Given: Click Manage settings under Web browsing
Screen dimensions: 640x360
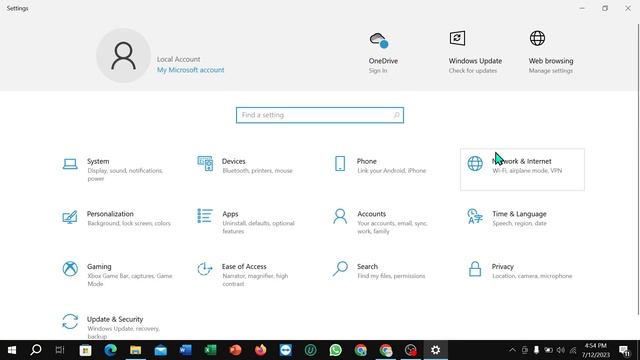Looking at the screenshot, I should [x=551, y=71].
